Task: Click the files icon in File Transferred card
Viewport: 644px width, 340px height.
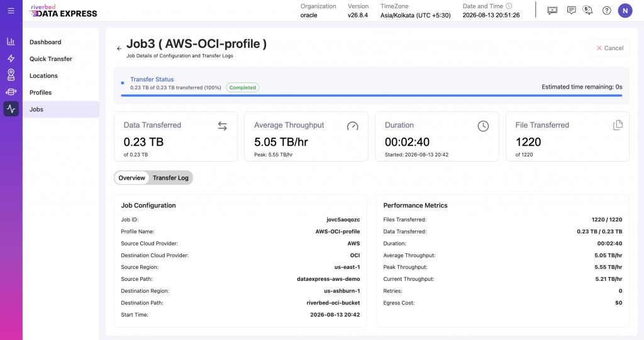Action: [x=618, y=125]
